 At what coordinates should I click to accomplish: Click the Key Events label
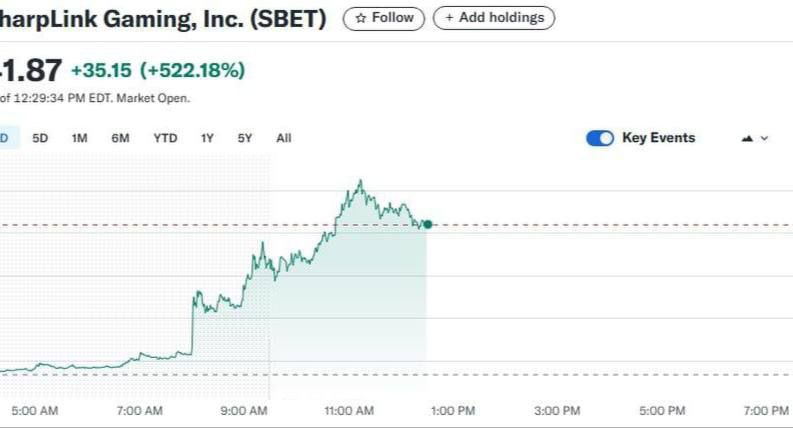(658, 138)
